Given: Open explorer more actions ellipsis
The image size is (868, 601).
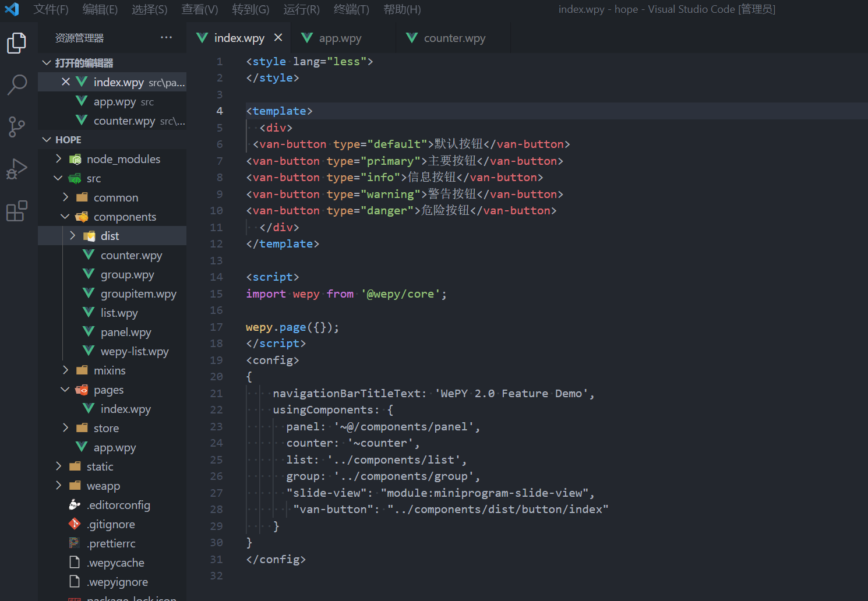Looking at the screenshot, I should (167, 38).
